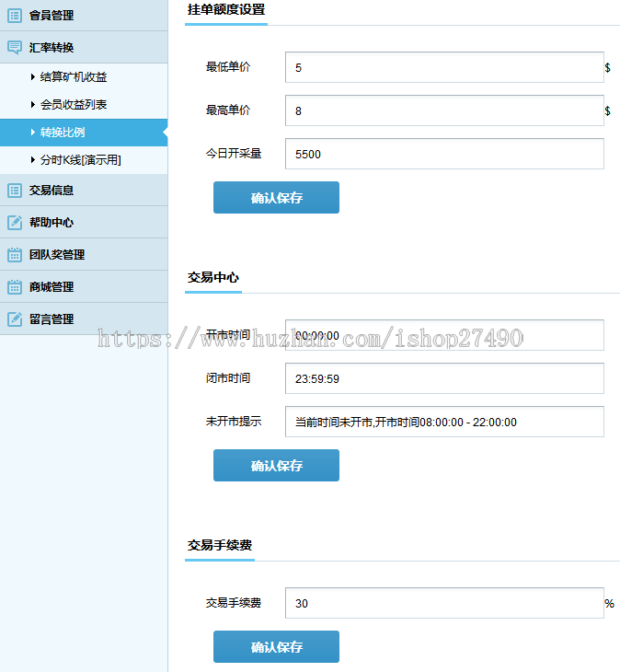The width and height of the screenshot is (620, 672).
Task: Click the 交易手续费 field label
Action: (234, 603)
